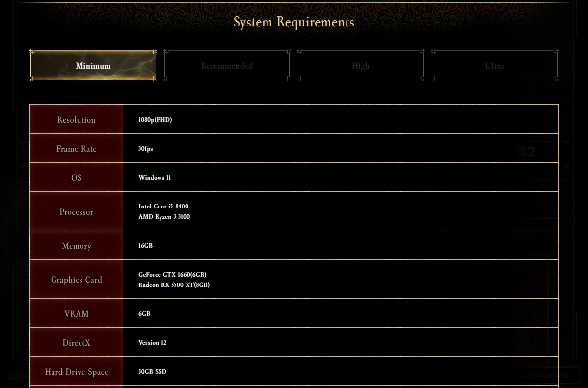Click the Resolution row label
Image resolution: width=588 pixels, height=388 pixels.
coord(77,120)
